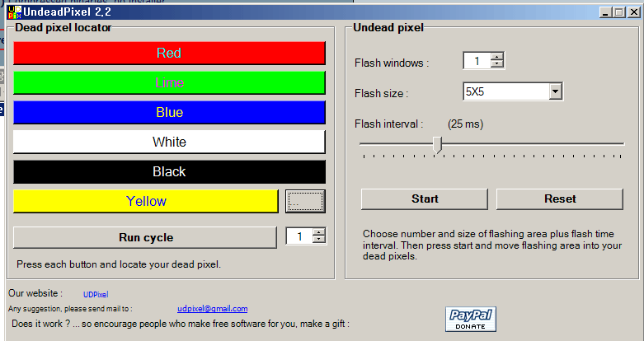The image size is (644, 341).
Task: Show the Red test screen
Action: click(169, 53)
